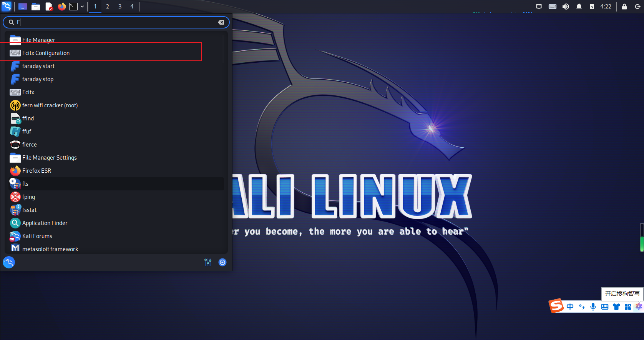The height and width of the screenshot is (340, 644).
Task: Click the log out arrow button in menu
Action: (x=222, y=262)
